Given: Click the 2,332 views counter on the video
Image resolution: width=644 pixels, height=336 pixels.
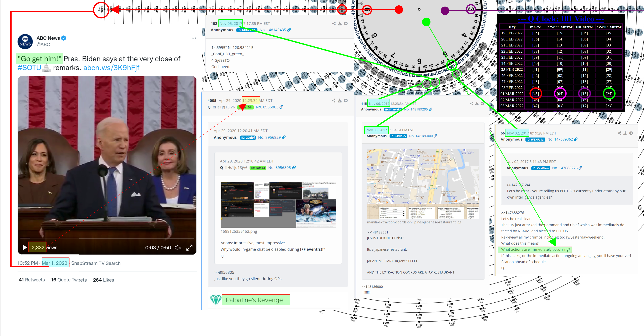Looking at the screenshot, I should [44, 248].
